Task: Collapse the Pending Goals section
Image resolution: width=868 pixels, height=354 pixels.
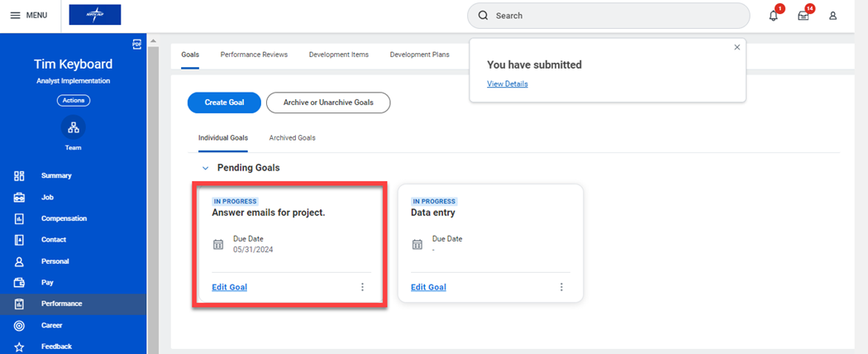Action: [205, 168]
